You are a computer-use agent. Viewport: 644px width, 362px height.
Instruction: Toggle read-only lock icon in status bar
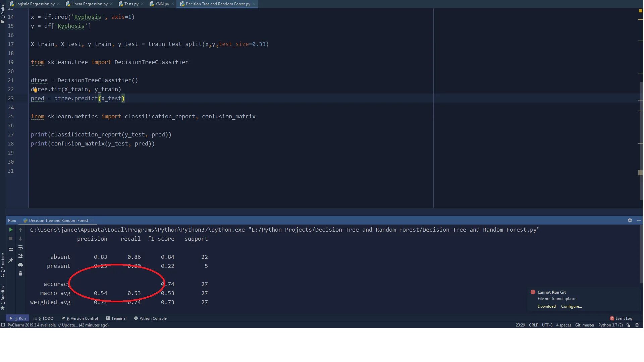(629, 325)
